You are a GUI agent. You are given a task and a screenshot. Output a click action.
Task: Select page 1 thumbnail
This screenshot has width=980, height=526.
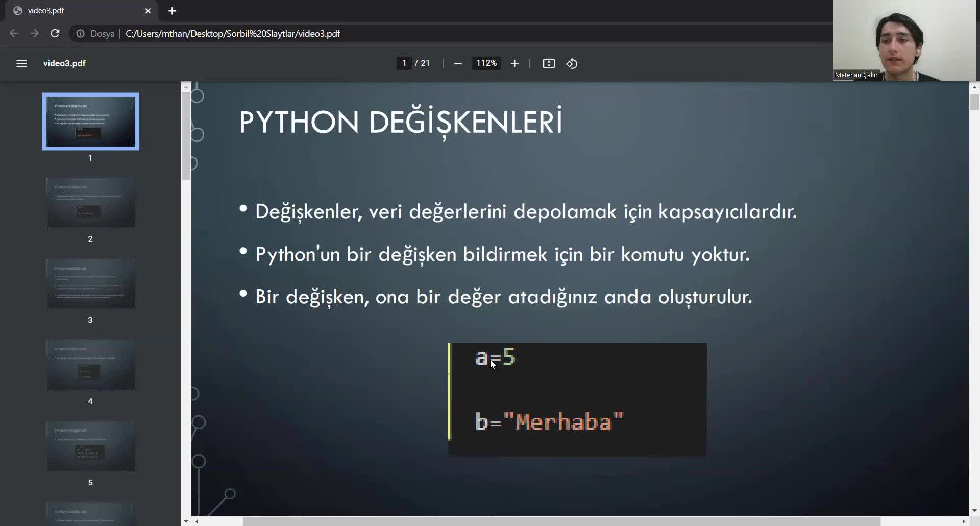tap(91, 122)
